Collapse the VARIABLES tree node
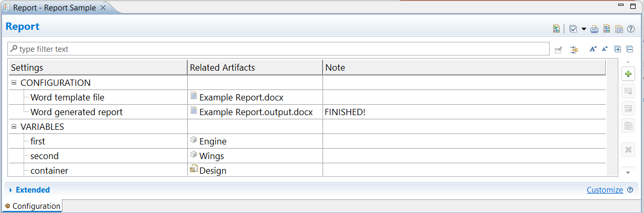This screenshot has width=644, height=213. (x=14, y=127)
